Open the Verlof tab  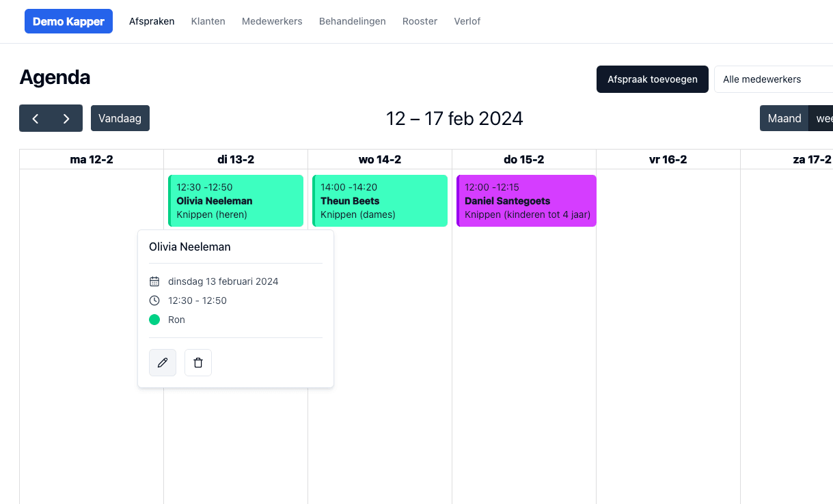point(467,21)
